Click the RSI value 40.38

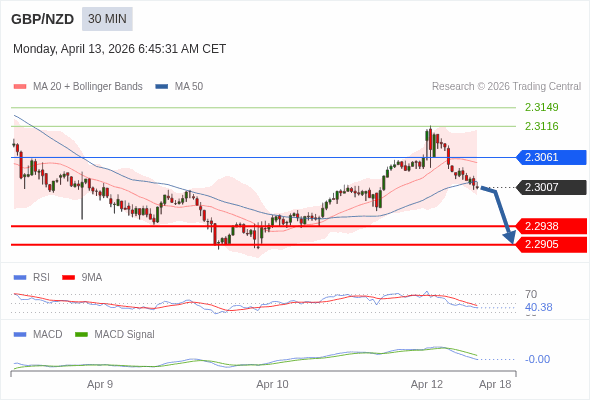(538, 307)
